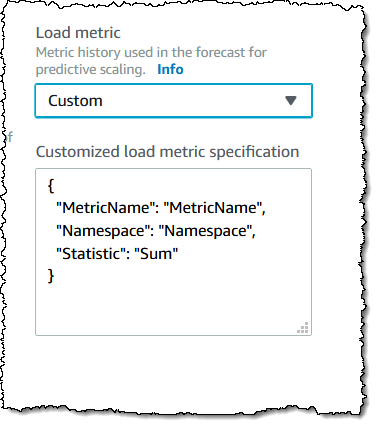Place cursor on the "Namespace" key
The height and width of the screenshot is (425, 377).
[101, 231]
